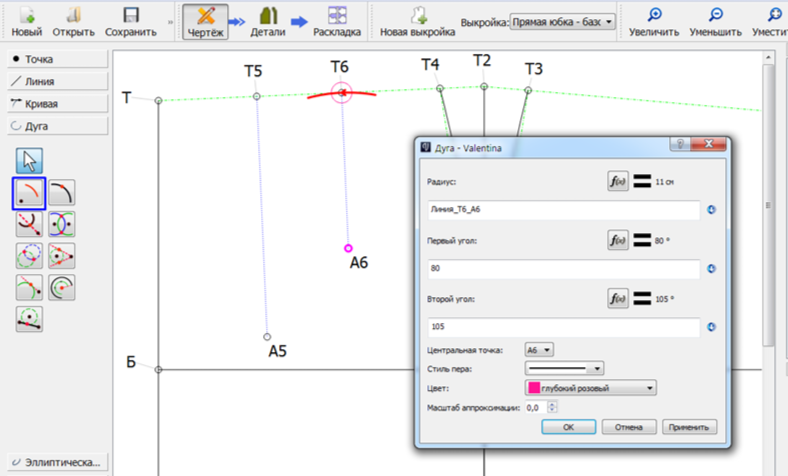This screenshot has width=788, height=476.
Task: Click the Радиус formula field Линия_Т6_А6
Action: pyautogui.click(x=563, y=210)
